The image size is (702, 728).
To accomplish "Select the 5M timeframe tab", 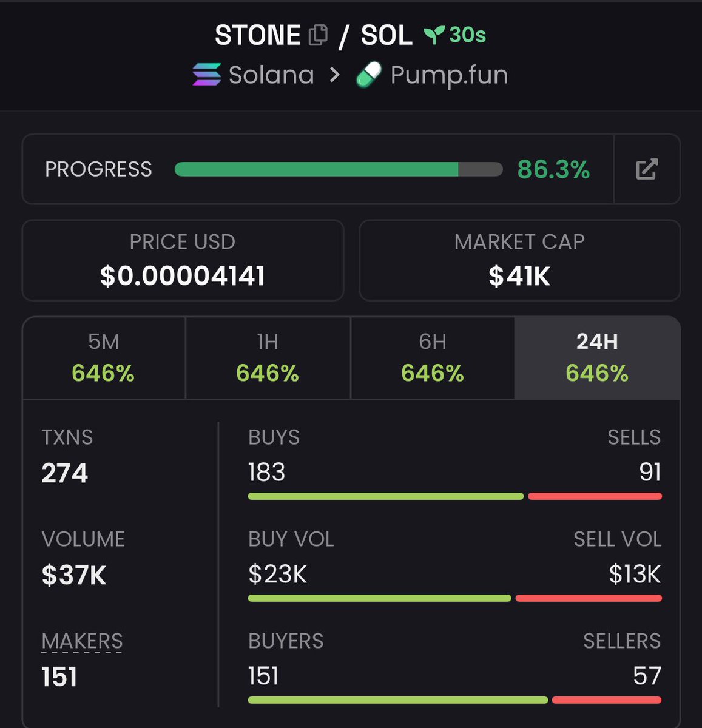I will 104,358.
